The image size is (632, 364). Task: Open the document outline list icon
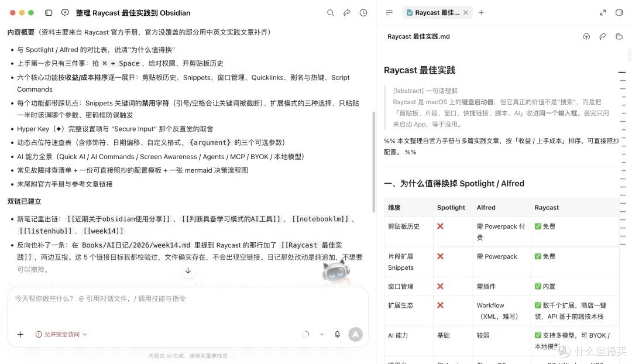pyautogui.click(x=389, y=12)
